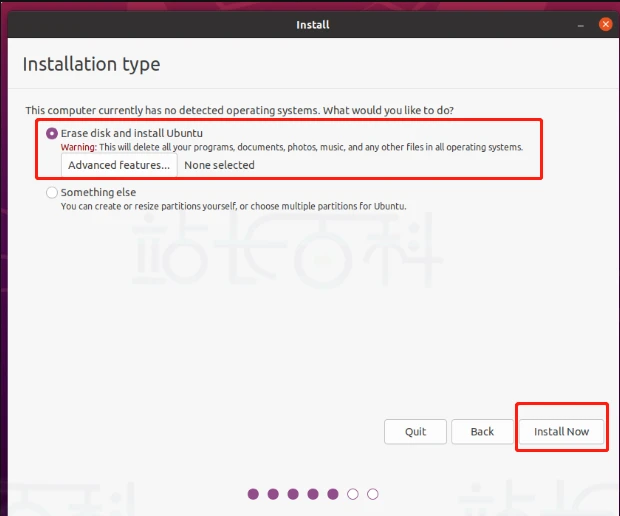Click the Install title bar text
Image resolution: width=620 pixels, height=516 pixels.
point(313,25)
